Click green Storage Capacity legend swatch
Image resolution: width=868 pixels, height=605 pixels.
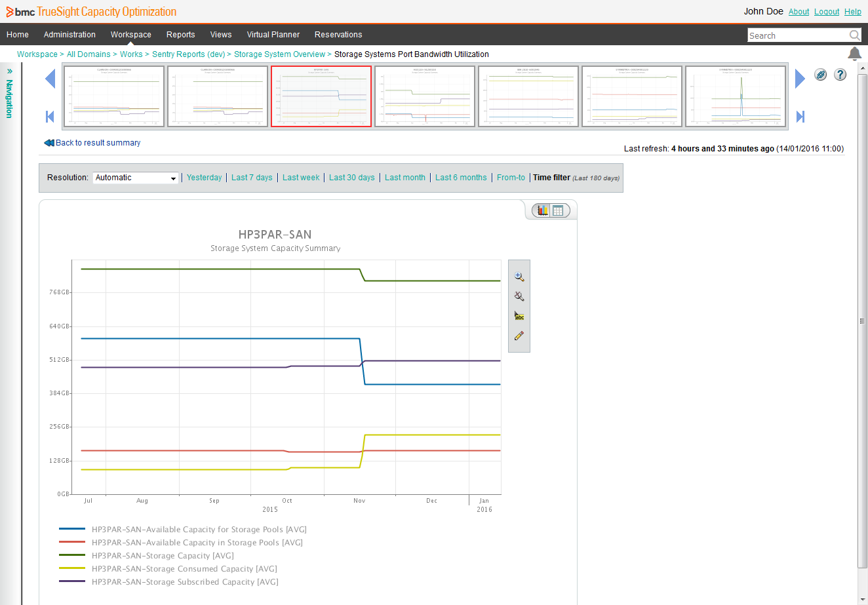click(x=72, y=556)
